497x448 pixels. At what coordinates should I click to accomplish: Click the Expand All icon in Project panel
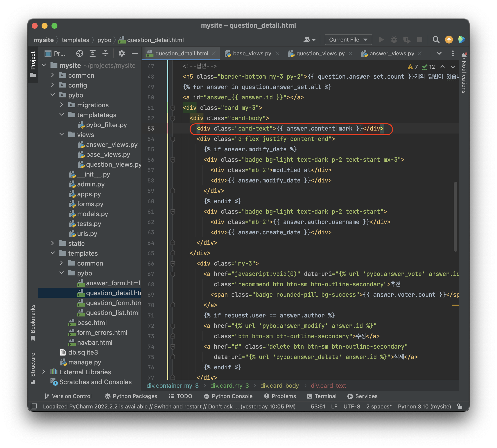(93, 53)
